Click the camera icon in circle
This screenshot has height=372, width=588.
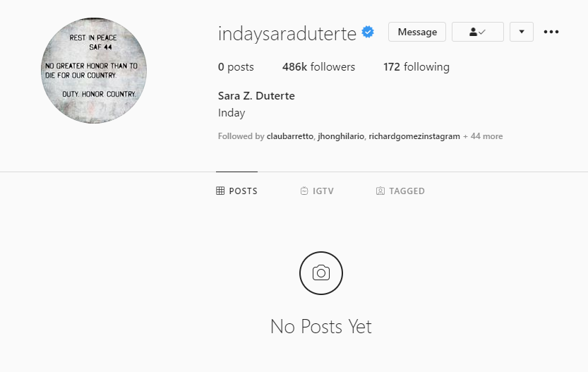pos(321,273)
